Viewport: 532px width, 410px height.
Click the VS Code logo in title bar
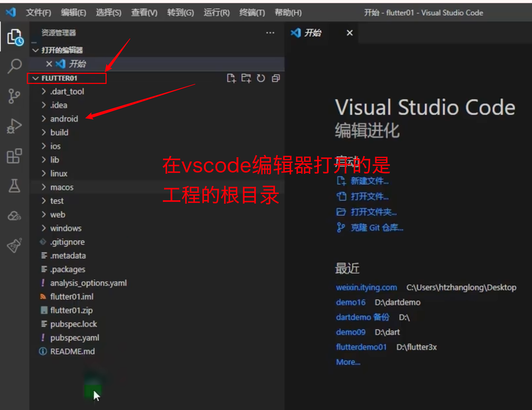point(11,12)
